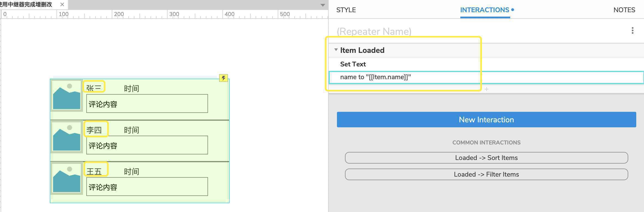Select the Set Text action
The image size is (644, 212).
pos(353,64)
